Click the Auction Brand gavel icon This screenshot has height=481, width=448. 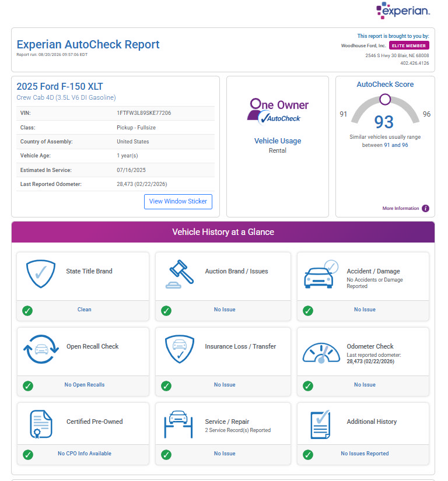pyautogui.click(x=180, y=274)
